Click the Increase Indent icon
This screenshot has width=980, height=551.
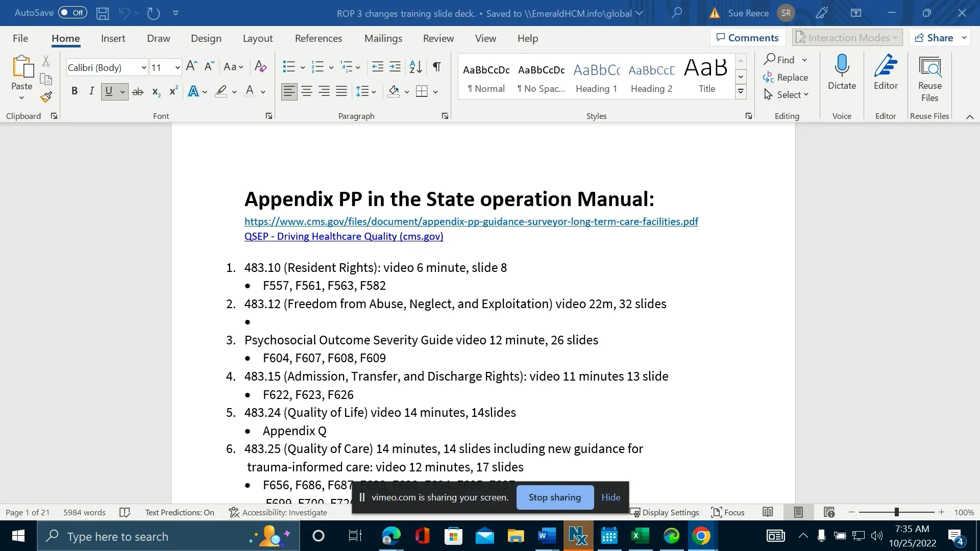(395, 67)
